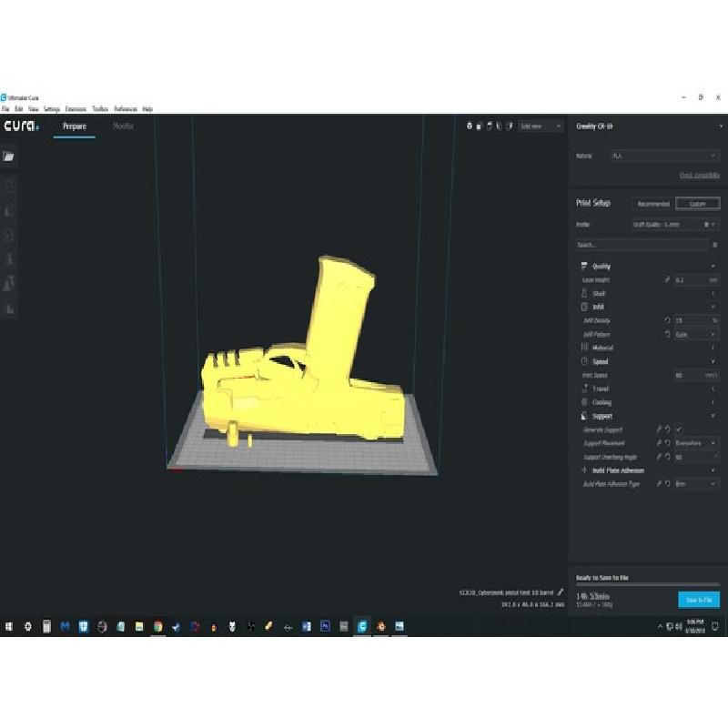Revert the Infill Pattern setting
This screenshot has height=728, width=728.
pyautogui.click(x=667, y=334)
